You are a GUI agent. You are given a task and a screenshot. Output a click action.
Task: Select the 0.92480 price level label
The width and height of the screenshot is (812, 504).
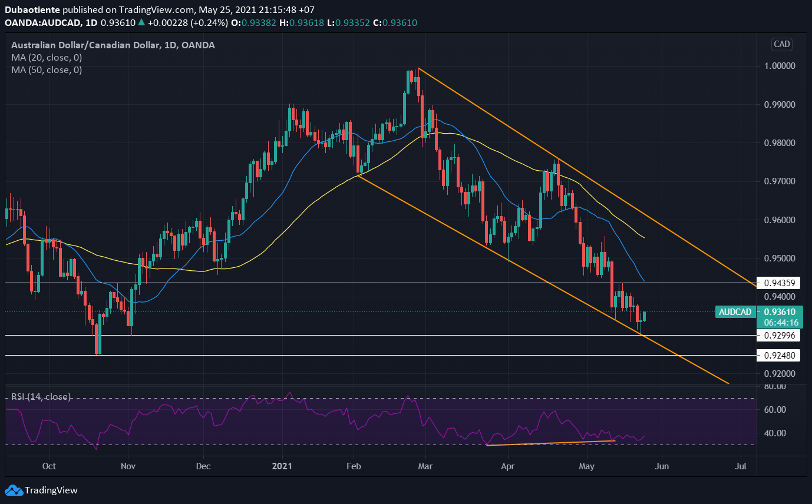pos(779,356)
